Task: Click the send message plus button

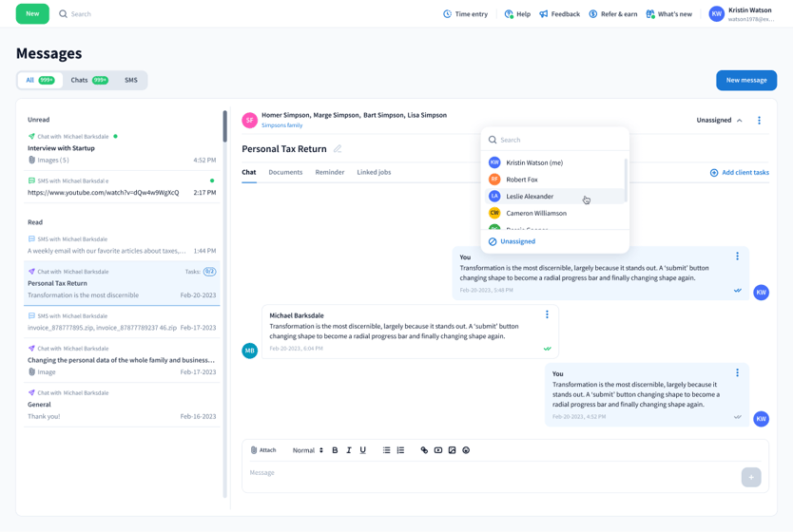Action: click(751, 478)
